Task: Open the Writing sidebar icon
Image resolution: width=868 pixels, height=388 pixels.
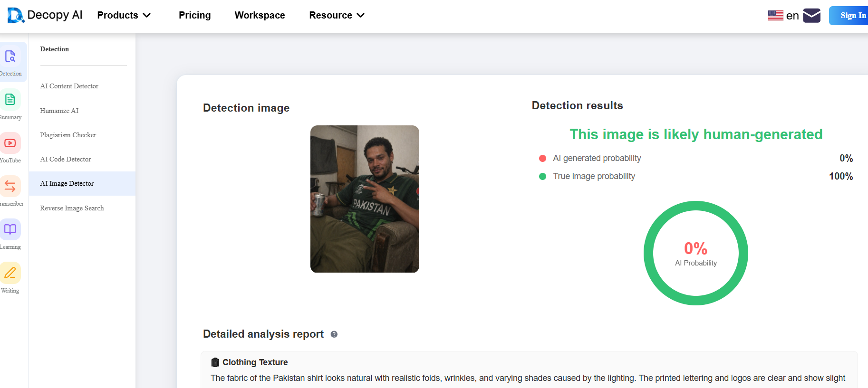Action: [10, 273]
